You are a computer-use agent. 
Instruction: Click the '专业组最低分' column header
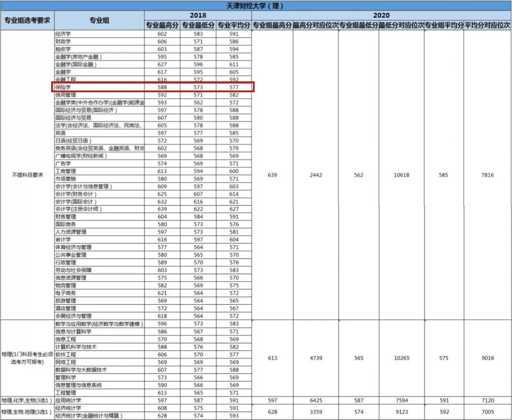click(x=358, y=25)
